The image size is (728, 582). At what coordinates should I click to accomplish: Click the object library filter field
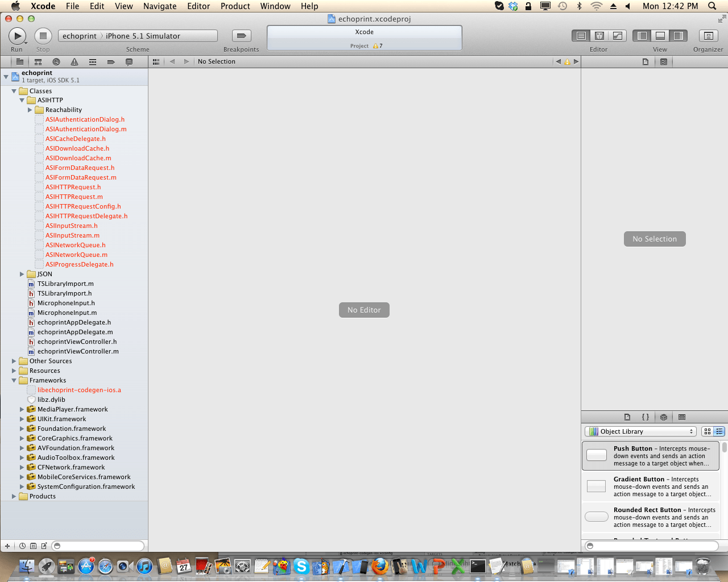(x=652, y=546)
